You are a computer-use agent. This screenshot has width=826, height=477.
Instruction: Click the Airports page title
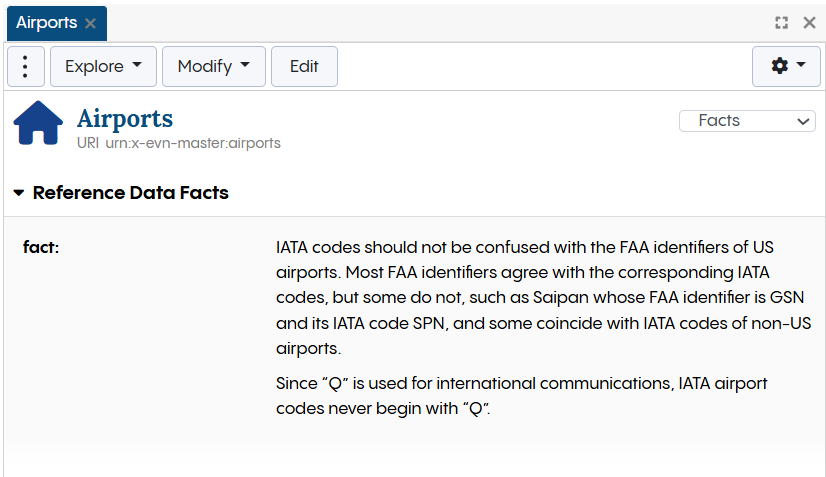(125, 119)
